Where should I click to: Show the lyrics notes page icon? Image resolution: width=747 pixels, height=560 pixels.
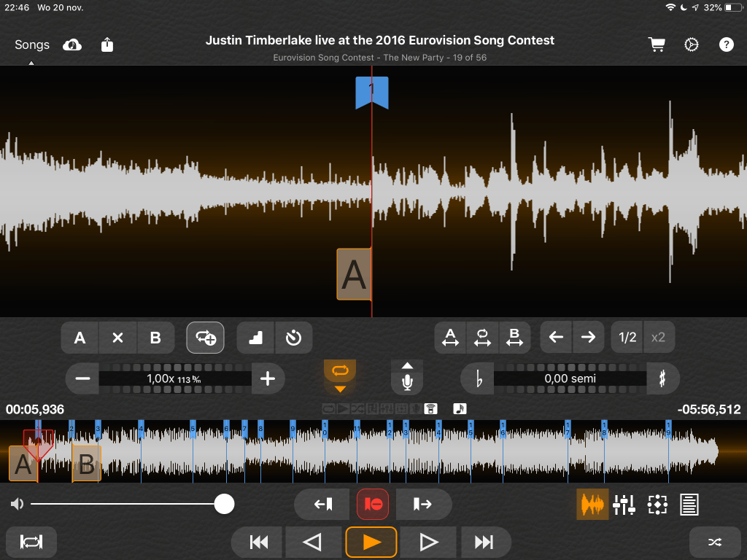[x=689, y=504]
